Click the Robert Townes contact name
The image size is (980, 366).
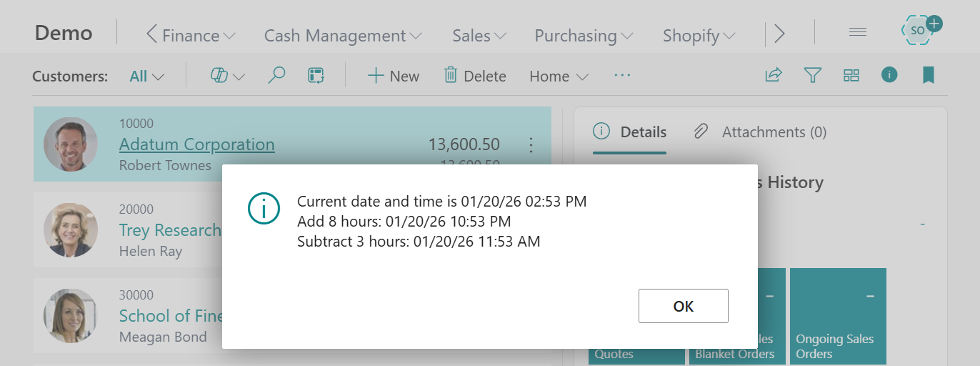(165, 165)
